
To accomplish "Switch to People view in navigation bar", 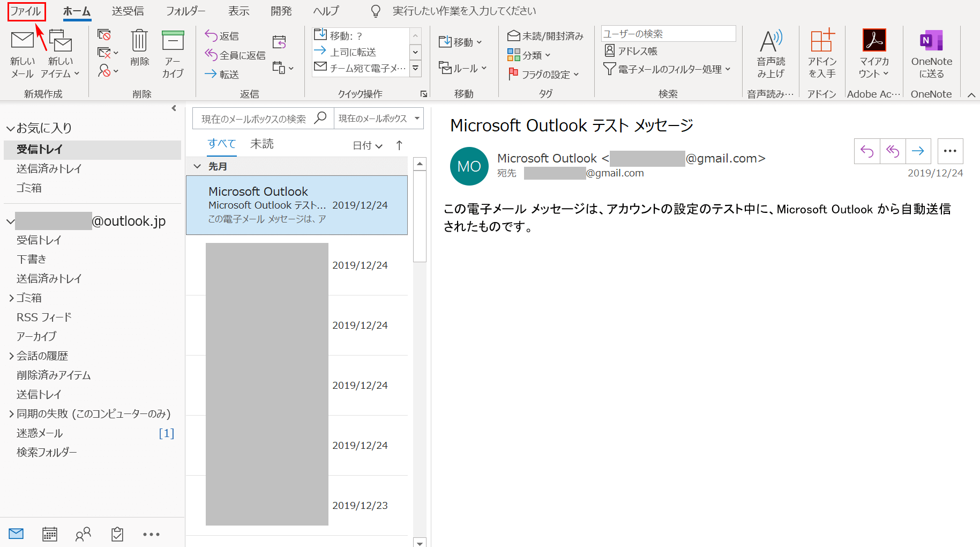I will (x=83, y=534).
